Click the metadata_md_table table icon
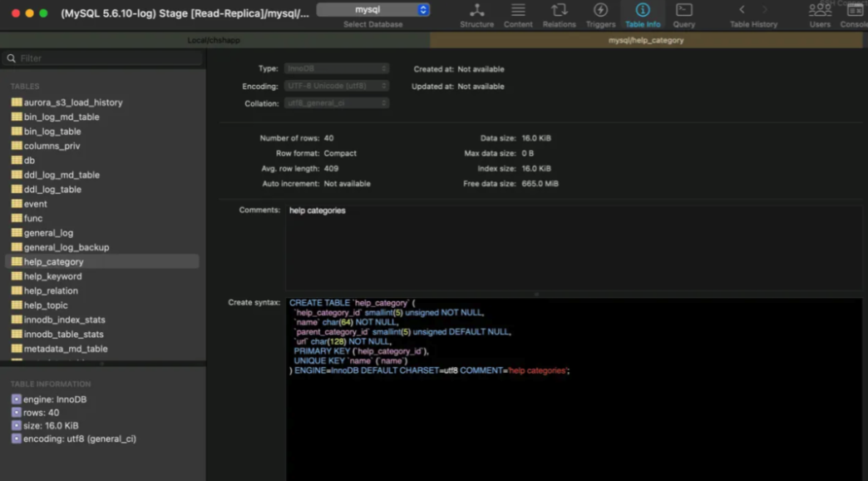 point(17,349)
